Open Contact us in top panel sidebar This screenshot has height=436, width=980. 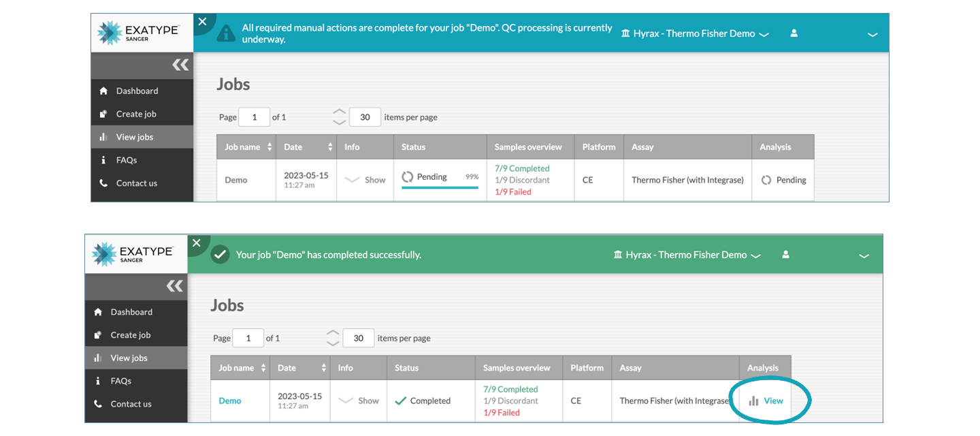142,183
